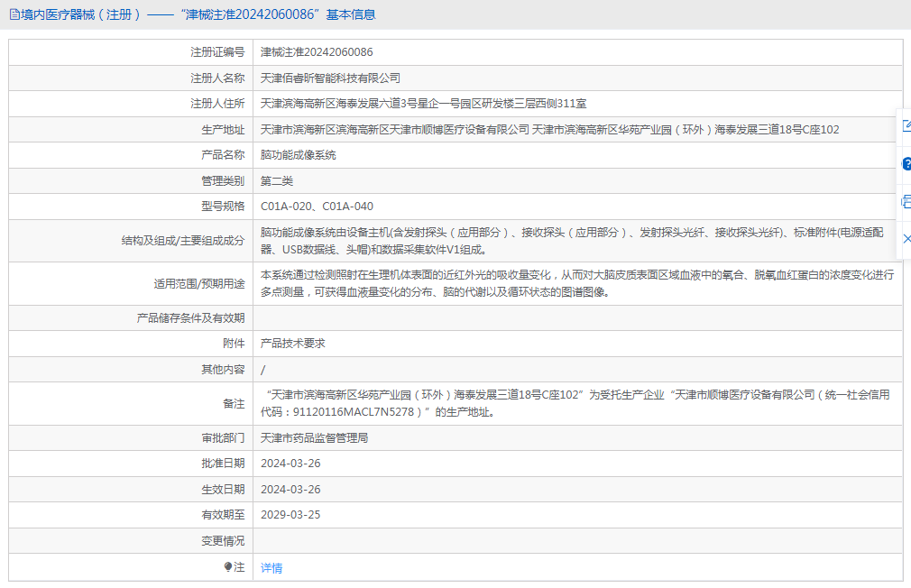
Task: Select remarks text about 受托生产企业
Action: (575, 403)
